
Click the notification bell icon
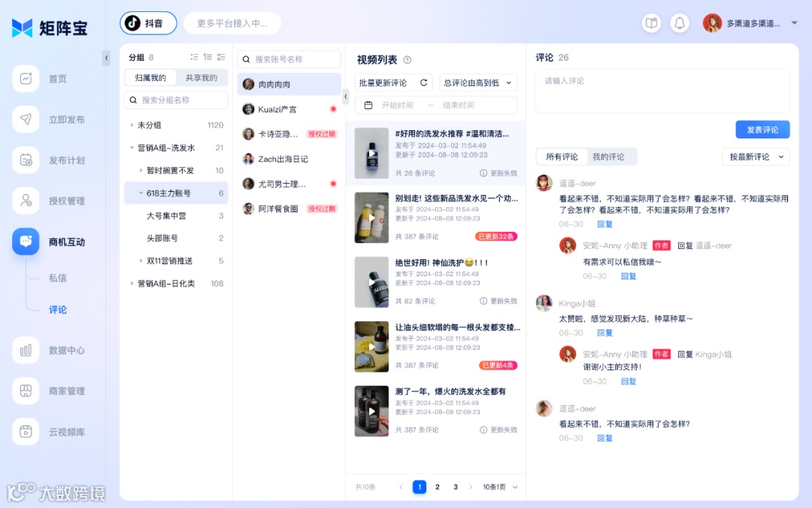[680, 23]
